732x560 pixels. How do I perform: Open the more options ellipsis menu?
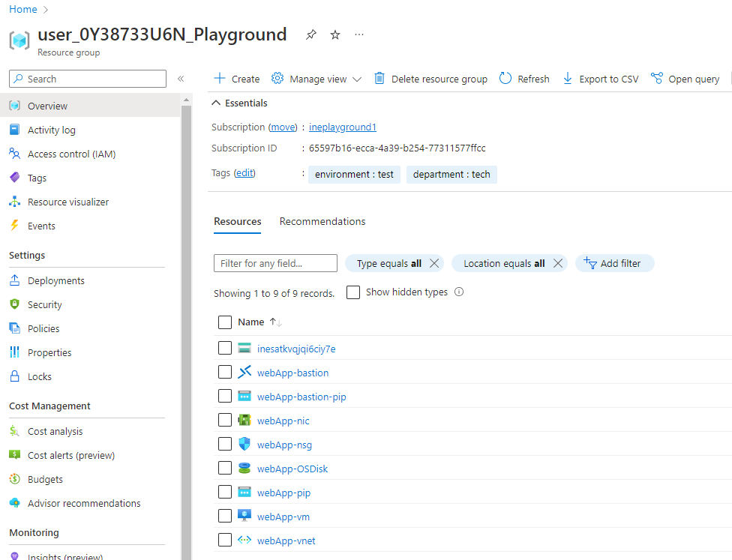359,34
